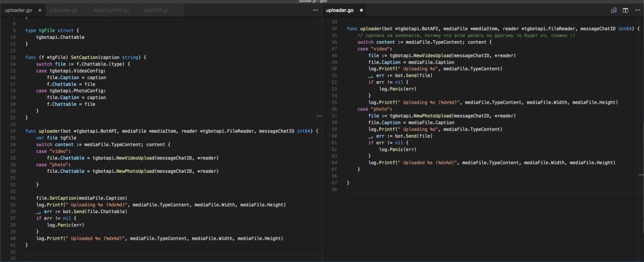Image resolution: width=644 pixels, height=262 pixels.
Task: Click unsaved dot on left uploader.go tab
Action: coord(40,10)
